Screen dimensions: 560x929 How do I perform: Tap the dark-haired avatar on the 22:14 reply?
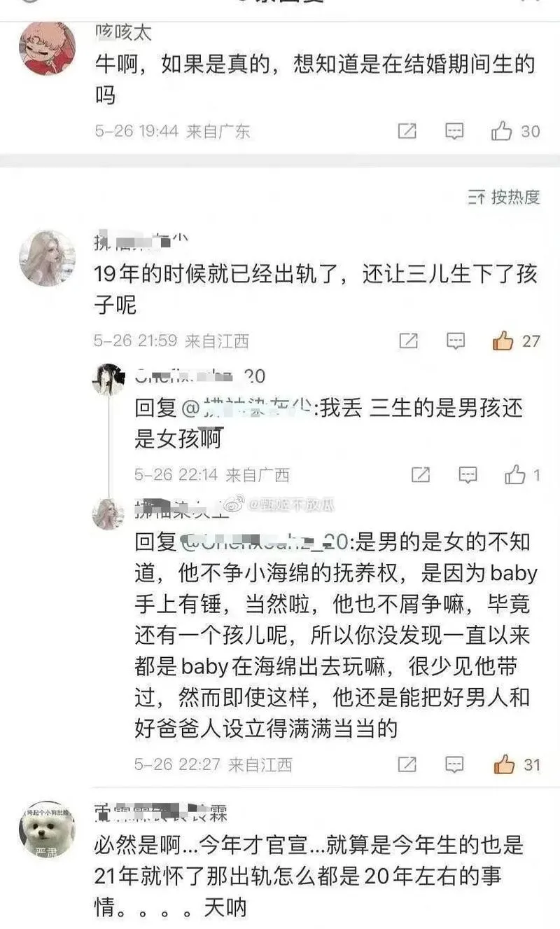pyautogui.click(x=108, y=379)
